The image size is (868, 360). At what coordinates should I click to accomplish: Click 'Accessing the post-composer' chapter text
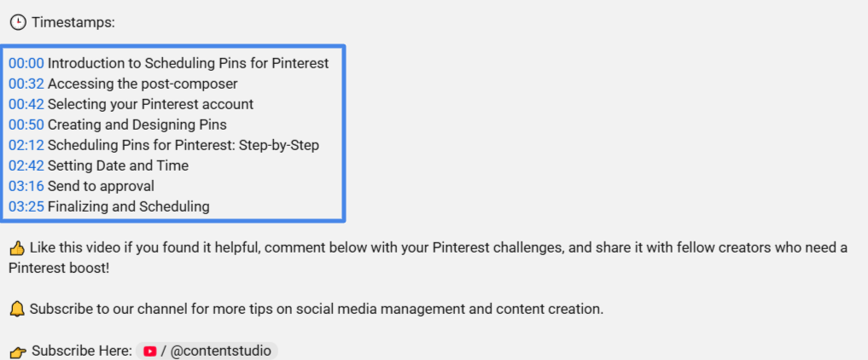(x=143, y=84)
